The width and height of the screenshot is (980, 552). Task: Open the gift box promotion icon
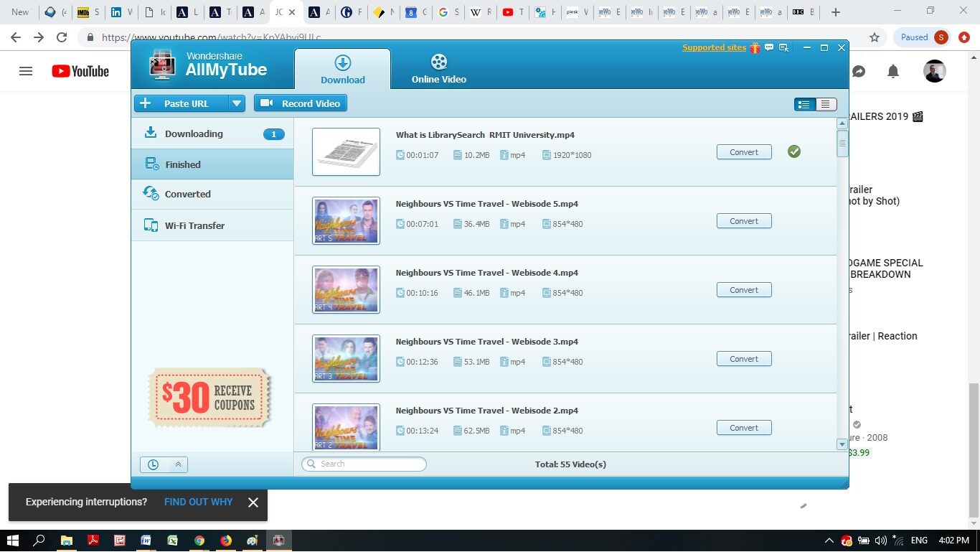pos(755,48)
